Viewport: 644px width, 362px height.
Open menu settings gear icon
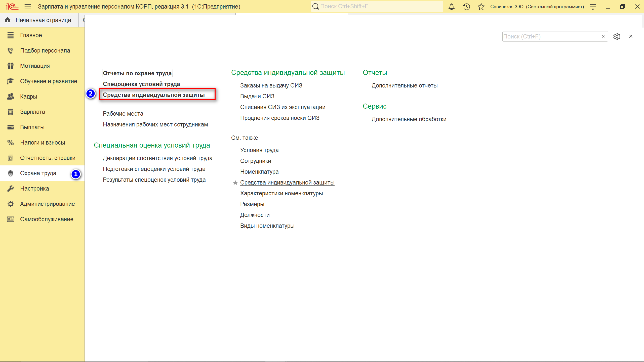tap(617, 36)
